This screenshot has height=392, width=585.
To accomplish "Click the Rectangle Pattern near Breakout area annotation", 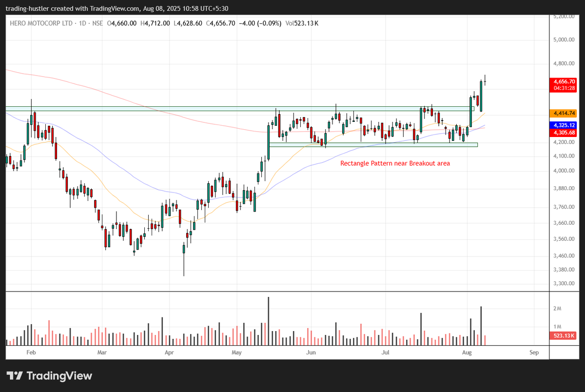I will coord(395,163).
